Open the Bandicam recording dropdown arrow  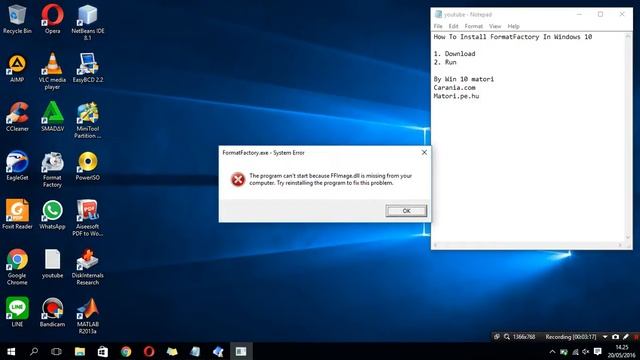point(605,337)
